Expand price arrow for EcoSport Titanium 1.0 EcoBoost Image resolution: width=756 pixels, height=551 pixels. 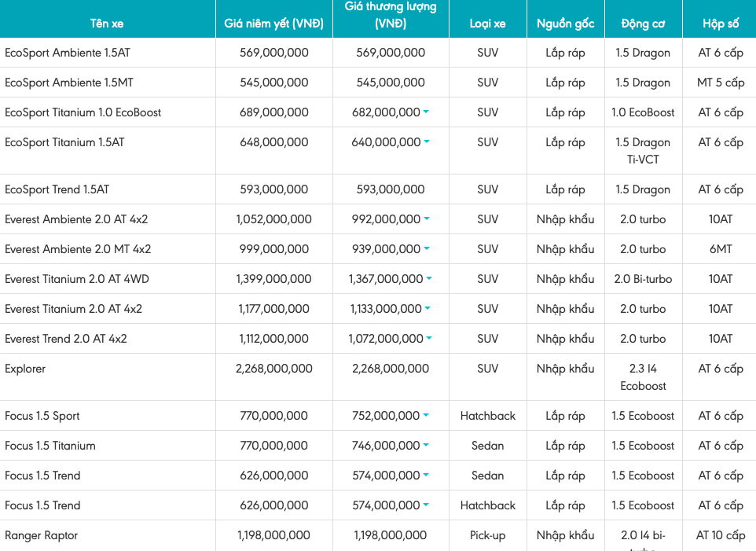[x=426, y=112]
